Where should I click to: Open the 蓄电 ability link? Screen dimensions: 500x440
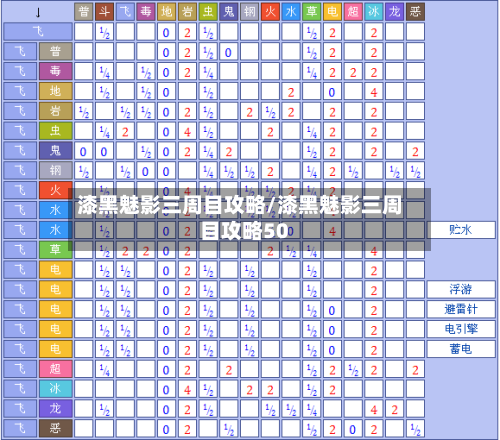[x=461, y=349]
